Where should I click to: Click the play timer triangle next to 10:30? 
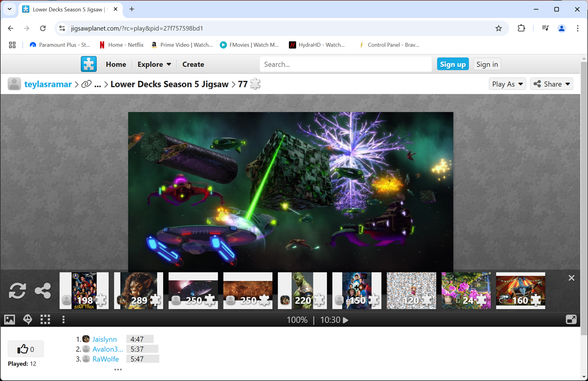[346, 320]
